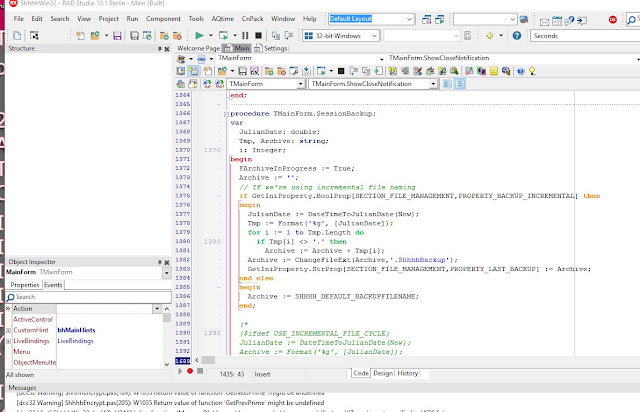Screen dimensions: 640x412
Task: Click the red macro record dot
Action: pyautogui.click(x=190, y=371)
